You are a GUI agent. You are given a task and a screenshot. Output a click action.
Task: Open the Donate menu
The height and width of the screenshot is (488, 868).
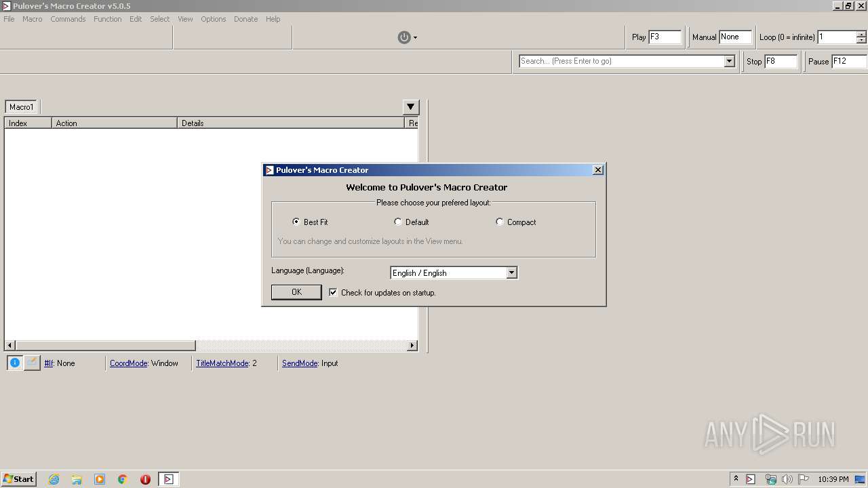tap(245, 19)
